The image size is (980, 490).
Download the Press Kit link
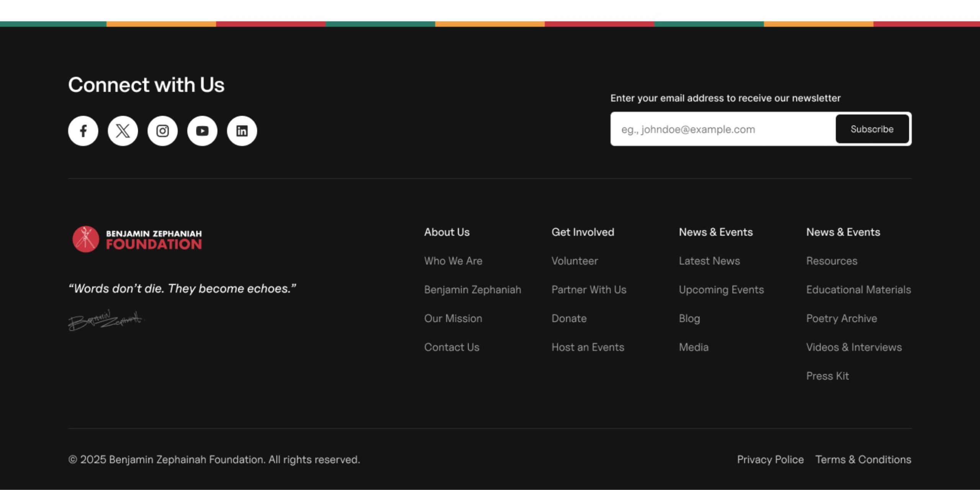[828, 376]
